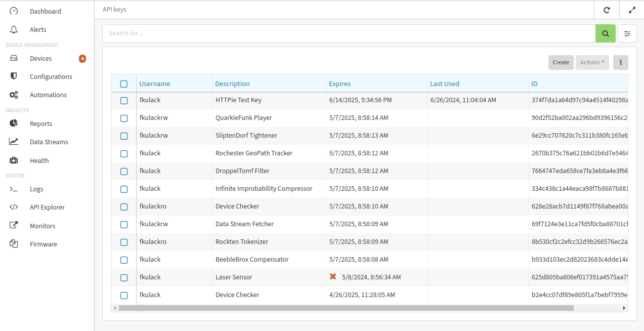Focus the Search for... input field
The width and height of the screenshot is (644, 331).
click(x=349, y=33)
